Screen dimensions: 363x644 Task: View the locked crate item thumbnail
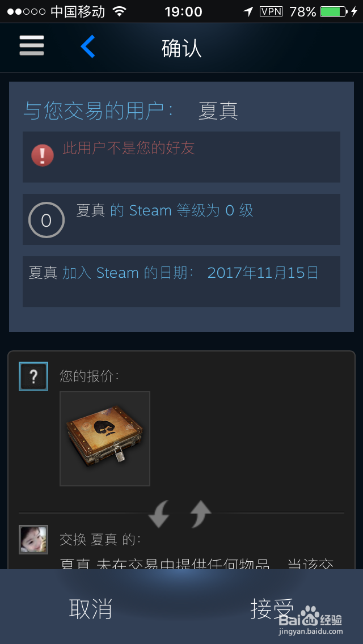pos(105,439)
